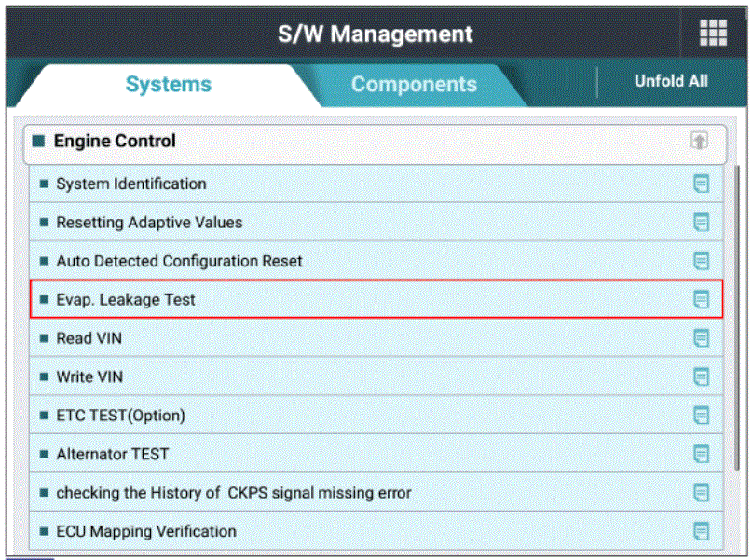752x560 pixels.
Task: Click the Unfold All button
Action: tap(671, 81)
